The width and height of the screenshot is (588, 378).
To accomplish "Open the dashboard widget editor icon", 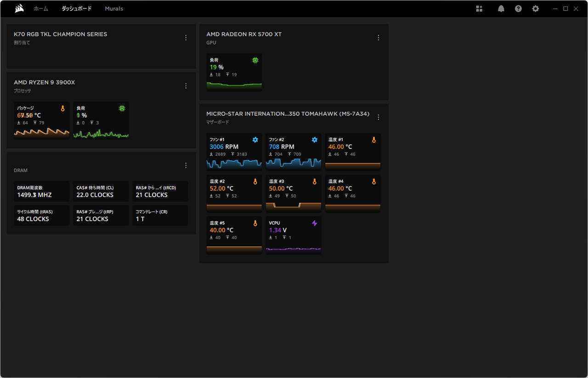I will (x=479, y=9).
